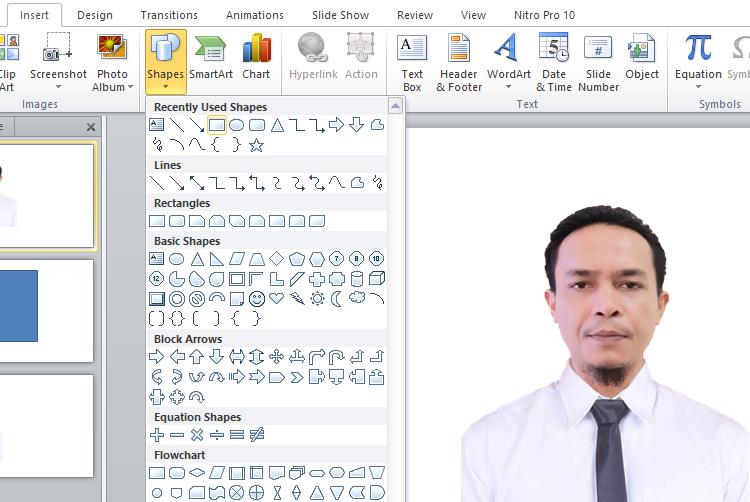
Task: Insert Header & Footer
Action: click(459, 61)
